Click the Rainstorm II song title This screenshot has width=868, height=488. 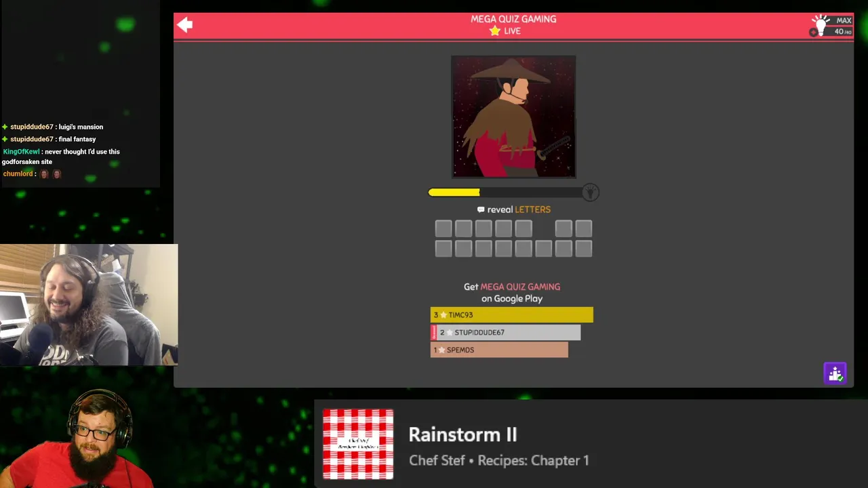[462, 434]
